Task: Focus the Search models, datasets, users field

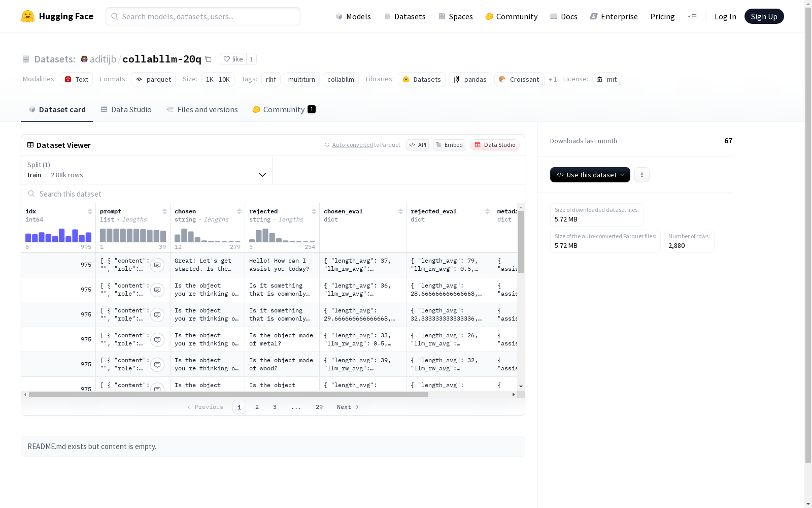Action: pos(203,16)
